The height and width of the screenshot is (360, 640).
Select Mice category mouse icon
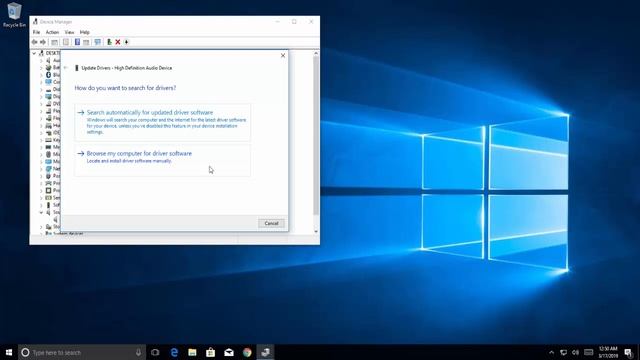pyautogui.click(x=48, y=154)
